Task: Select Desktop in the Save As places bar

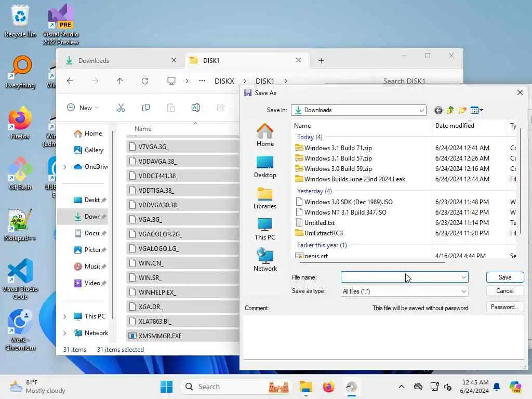Action: click(265, 166)
